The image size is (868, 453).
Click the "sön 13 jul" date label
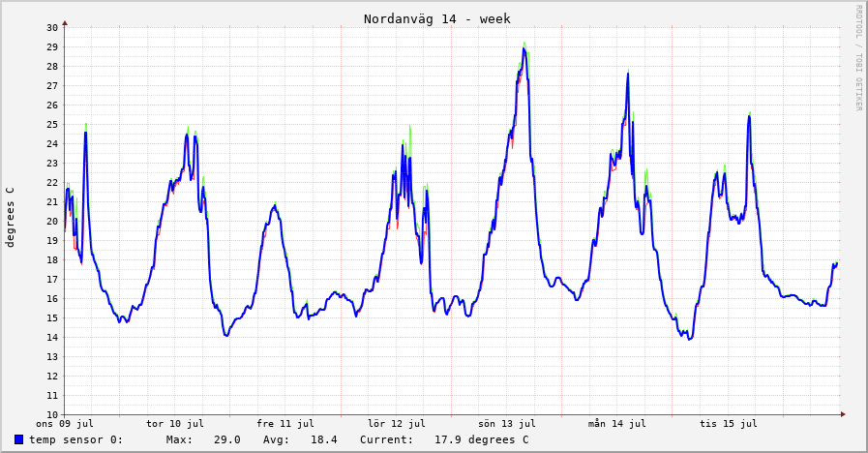click(507, 424)
